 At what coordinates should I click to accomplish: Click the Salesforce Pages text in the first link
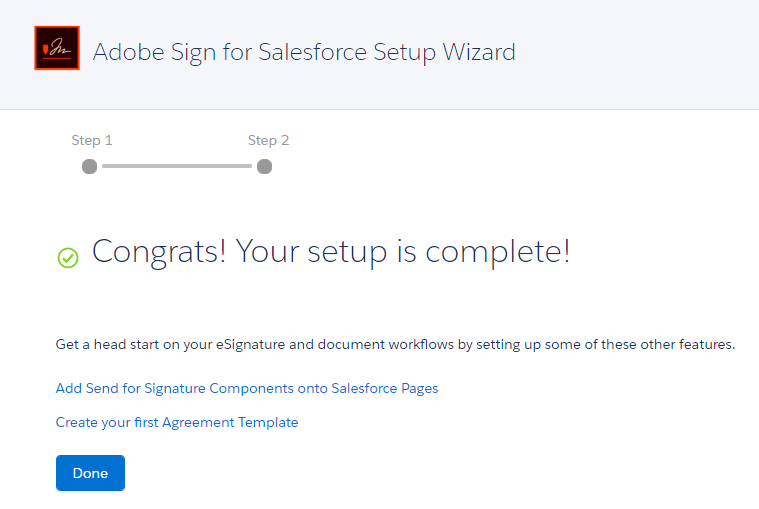[385, 388]
